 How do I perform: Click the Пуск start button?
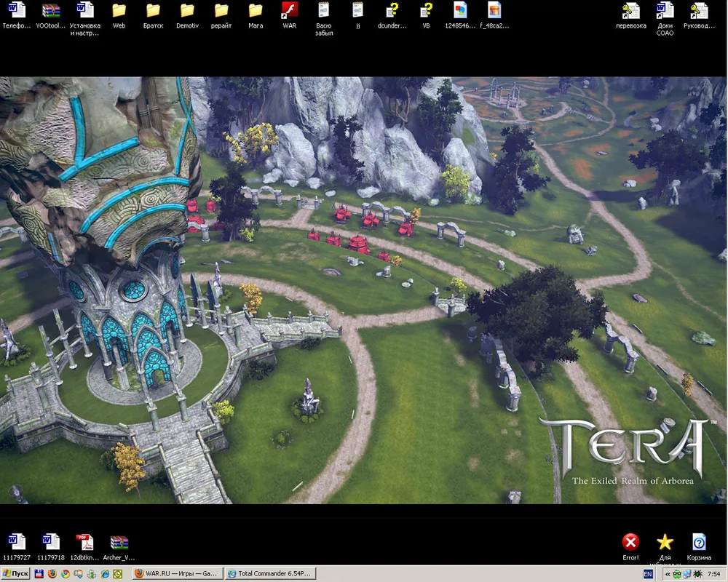pos(15,574)
